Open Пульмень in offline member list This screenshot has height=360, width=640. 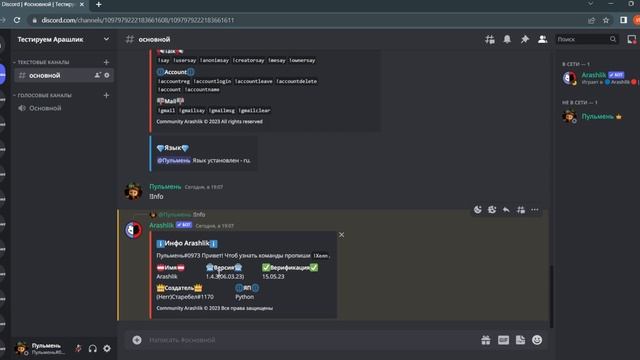598,117
